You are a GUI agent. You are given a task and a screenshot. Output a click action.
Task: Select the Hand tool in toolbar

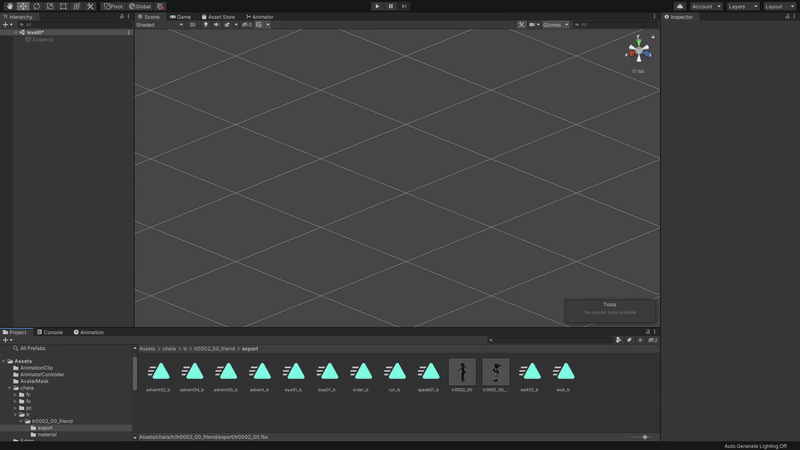10,6
